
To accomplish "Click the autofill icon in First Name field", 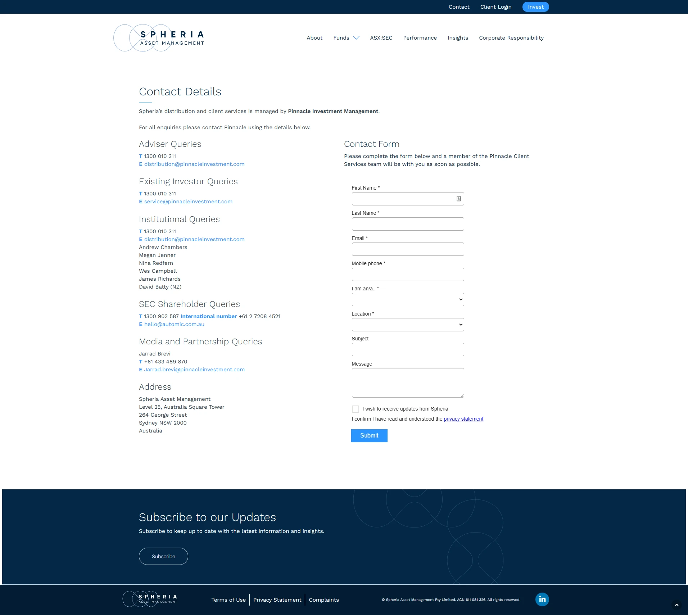I will pyautogui.click(x=459, y=199).
